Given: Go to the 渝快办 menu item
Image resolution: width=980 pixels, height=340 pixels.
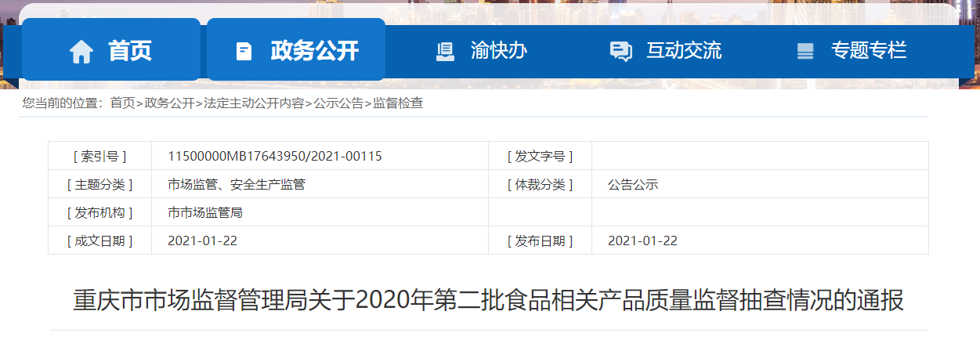Looking at the screenshot, I should tap(499, 51).
